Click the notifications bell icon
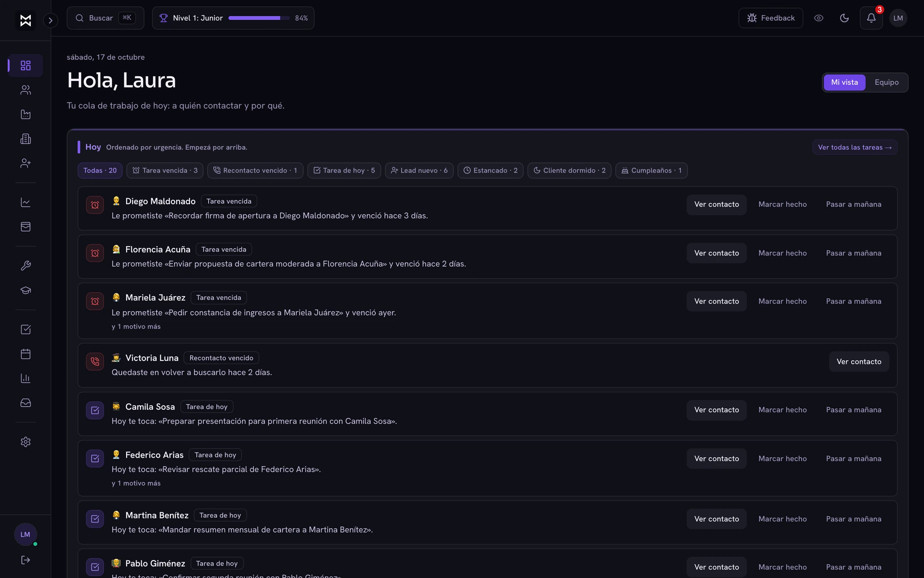Viewport: 924px width, 578px height. [x=871, y=18]
